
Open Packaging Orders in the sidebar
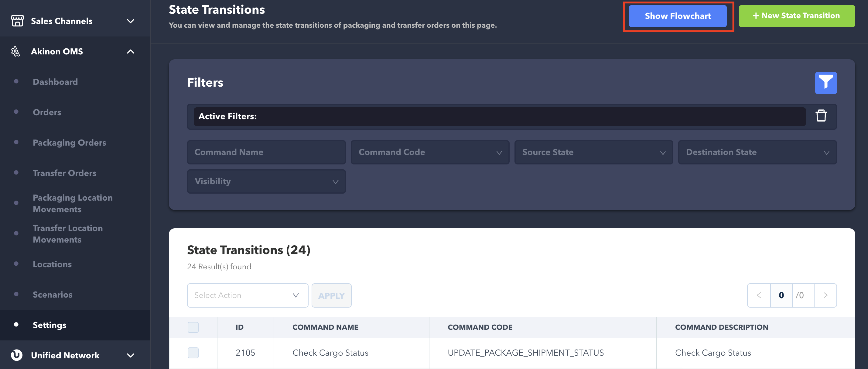click(x=70, y=142)
